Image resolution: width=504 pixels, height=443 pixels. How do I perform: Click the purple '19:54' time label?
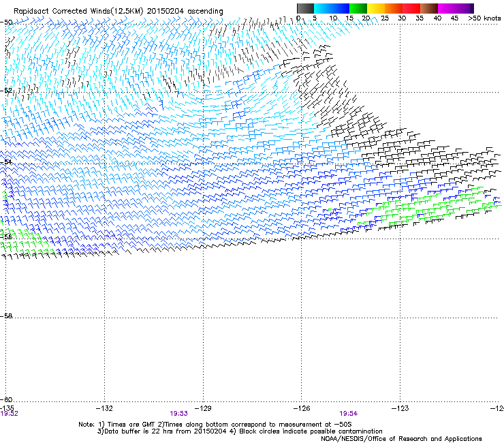coord(349,414)
